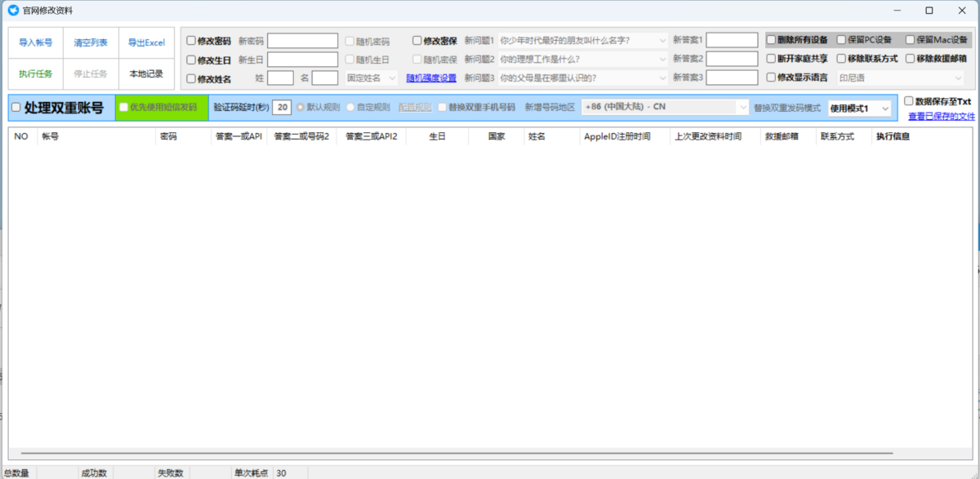Click the 新密码 input field

[303, 41]
